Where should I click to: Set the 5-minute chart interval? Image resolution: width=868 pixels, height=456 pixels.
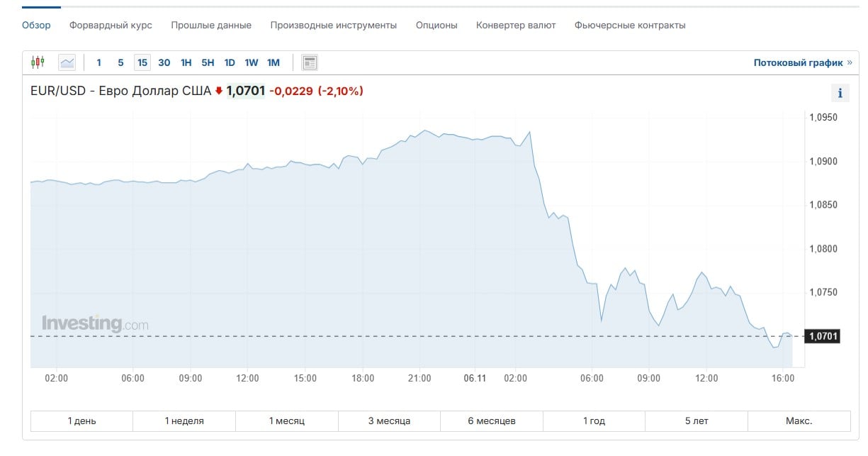[x=120, y=62]
